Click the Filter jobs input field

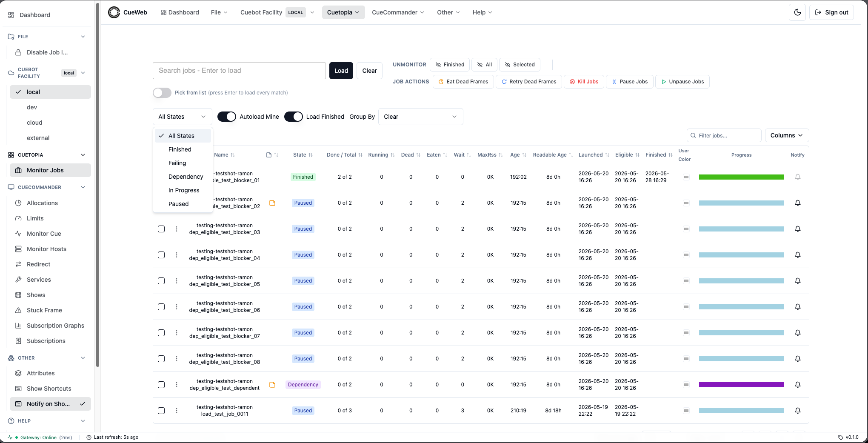pos(724,135)
